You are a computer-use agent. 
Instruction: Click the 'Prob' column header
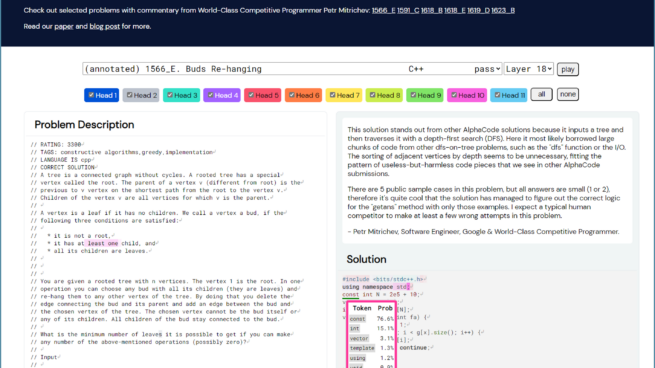coord(385,308)
